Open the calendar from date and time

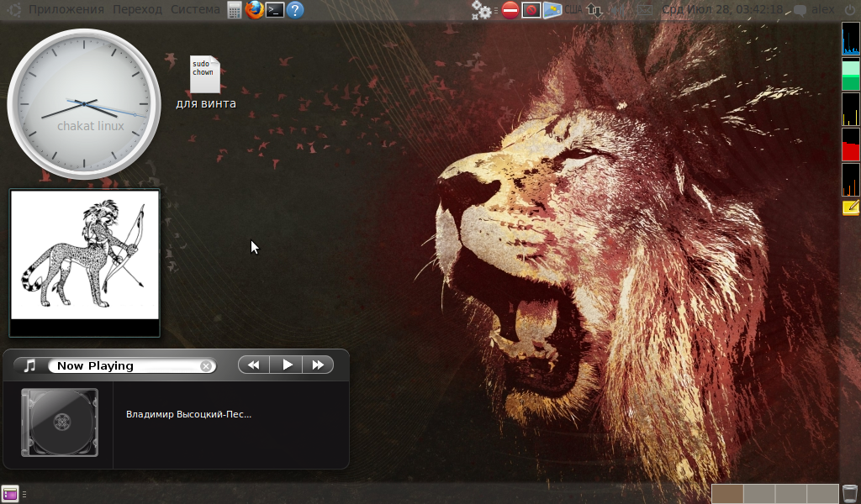[722, 9]
